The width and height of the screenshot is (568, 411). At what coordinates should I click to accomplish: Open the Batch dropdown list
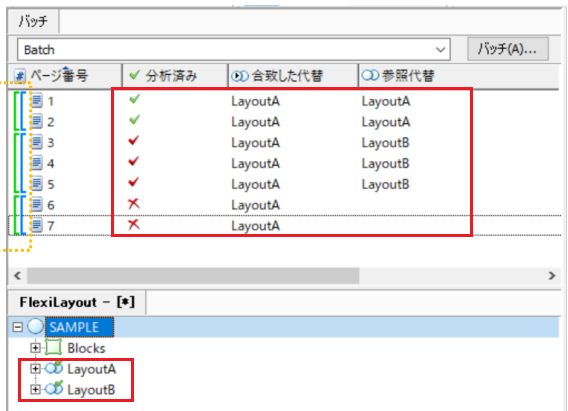(x=440, y=50)
